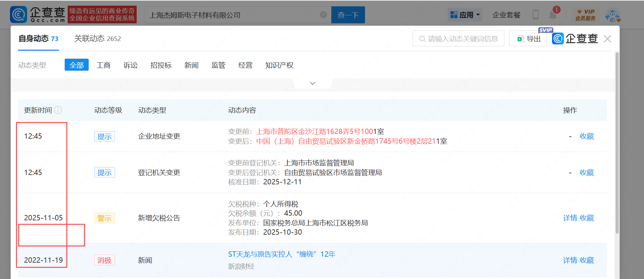This screenshot has width=644, height=279.
Task: Click 提示 tag in 企业地址变更 row
Action: [x=104, y=136]
